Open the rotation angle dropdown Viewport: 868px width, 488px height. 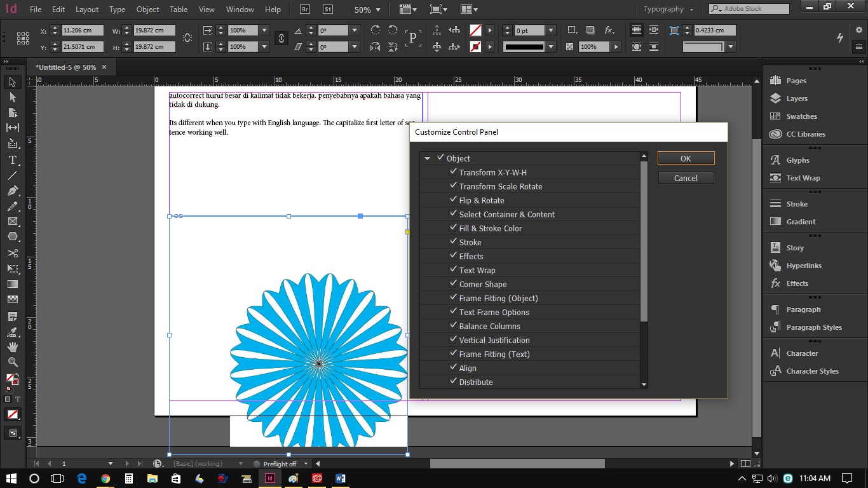click(x=355, y=30)
